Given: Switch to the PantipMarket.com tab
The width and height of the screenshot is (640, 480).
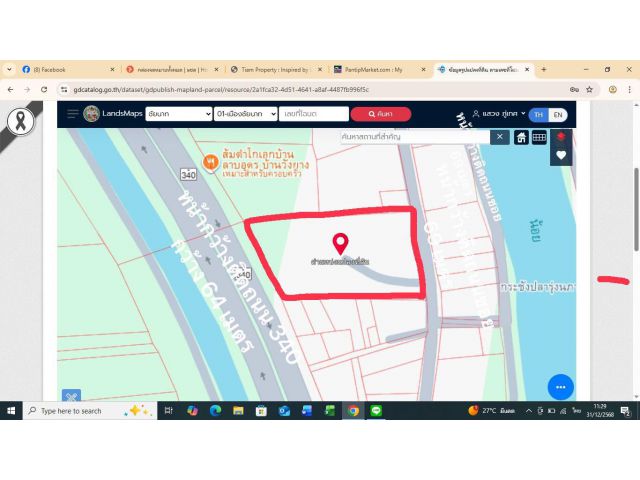Looking at the screenshot, I should pos(375,69).
